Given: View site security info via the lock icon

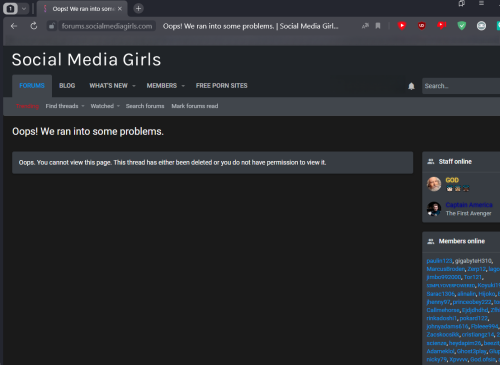Looking at the screenshot, I should pyautogui.click(x=51, y=26).
